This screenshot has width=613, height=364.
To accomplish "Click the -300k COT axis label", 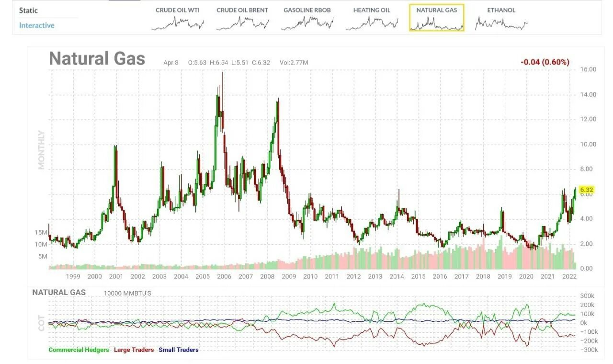I will point(589,350).
